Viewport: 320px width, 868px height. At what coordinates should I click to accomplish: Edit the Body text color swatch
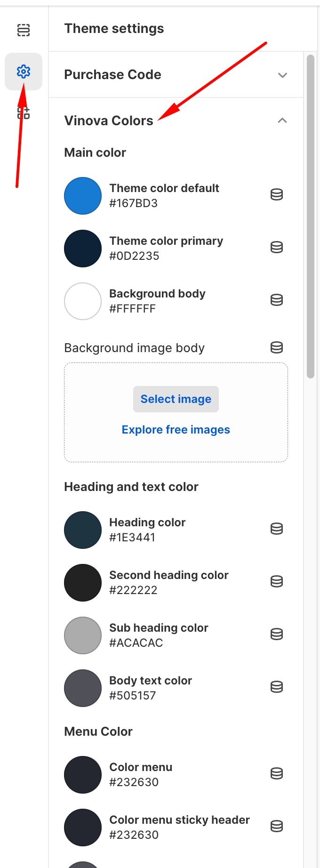[x=83, y=688]
